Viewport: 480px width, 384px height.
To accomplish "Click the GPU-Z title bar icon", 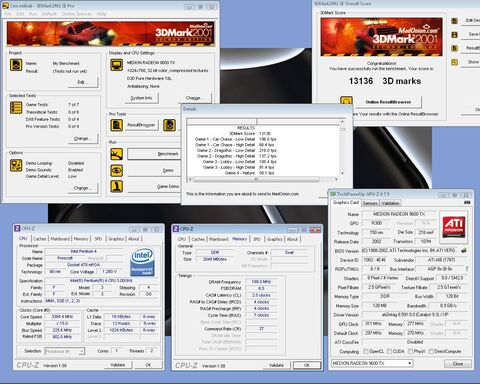I will tap(333, 194).
